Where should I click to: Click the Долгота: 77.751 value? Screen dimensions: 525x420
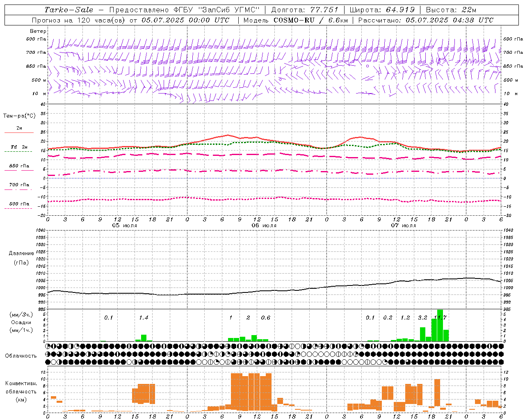tap(305, 10)
